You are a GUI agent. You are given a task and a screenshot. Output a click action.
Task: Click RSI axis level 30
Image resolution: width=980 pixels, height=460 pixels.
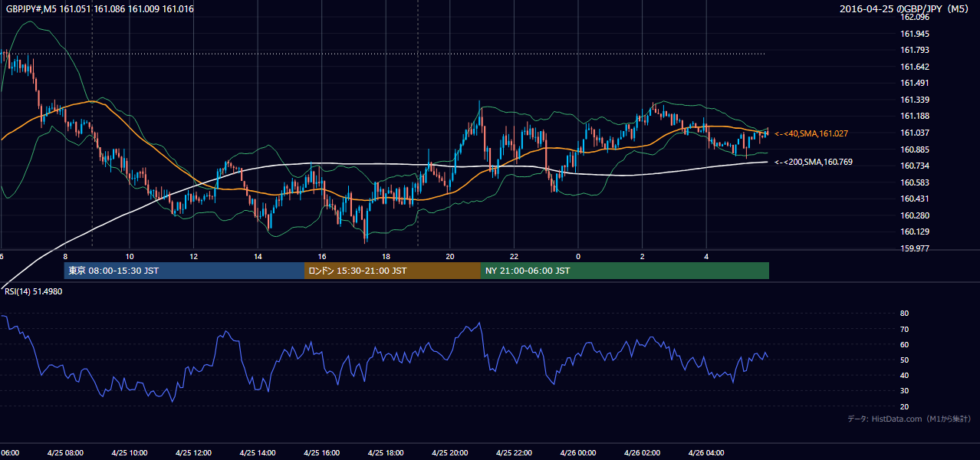904,391
